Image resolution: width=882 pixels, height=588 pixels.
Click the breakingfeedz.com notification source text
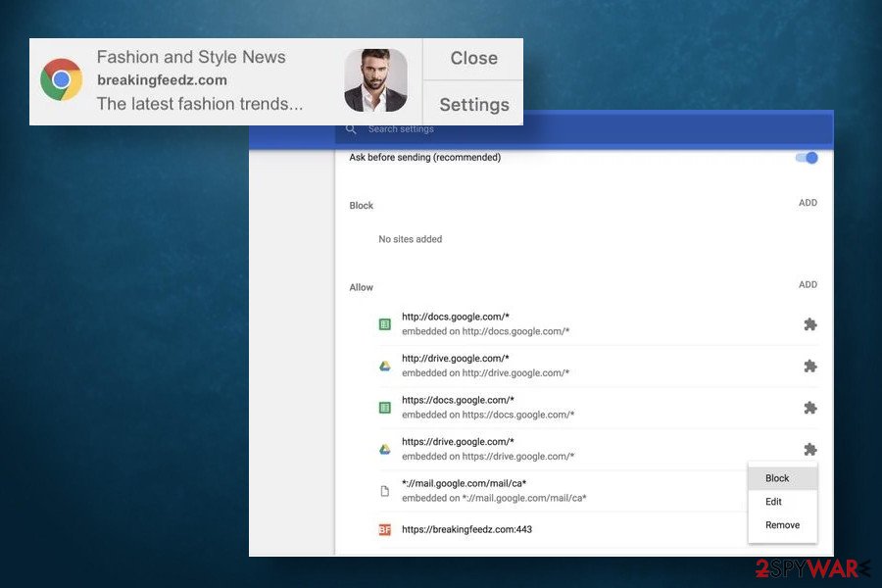click(x=162, y=80)
